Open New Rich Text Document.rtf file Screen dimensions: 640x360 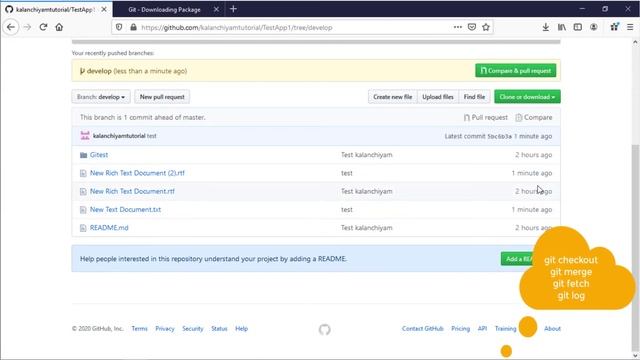point(132,191)
